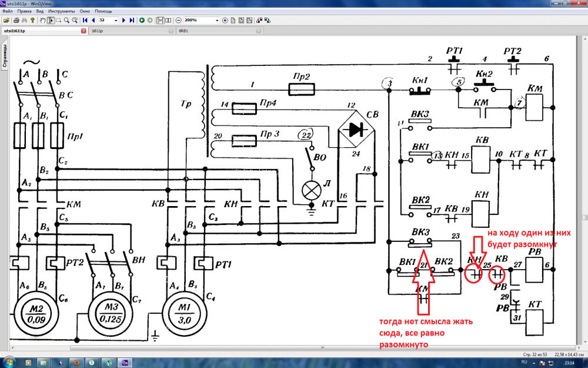Click the Open file icon
Viewport: 588px width, 368px height.
point(5,20)
